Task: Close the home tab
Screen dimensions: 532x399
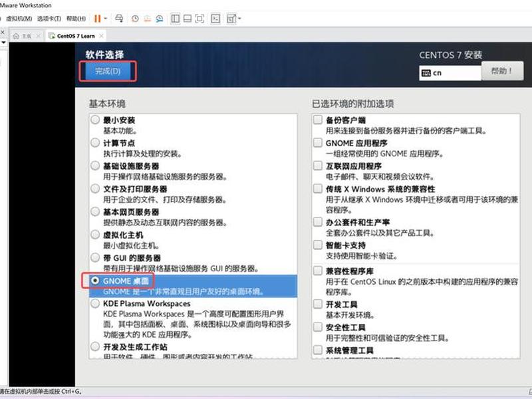Action: (x=38, y=36)
